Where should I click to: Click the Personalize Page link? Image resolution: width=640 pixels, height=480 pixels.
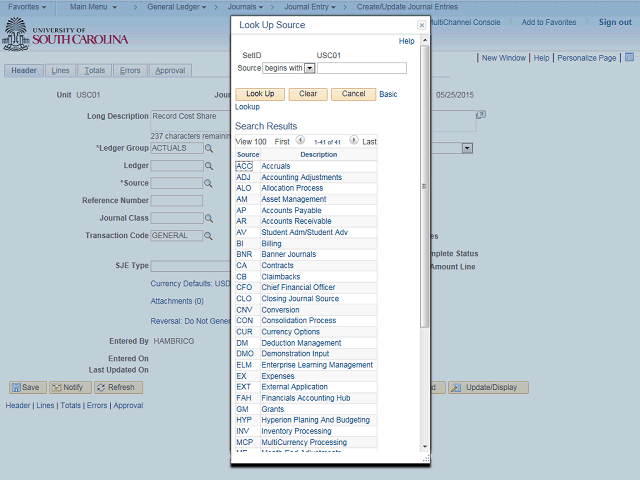[x=587, y=58]
